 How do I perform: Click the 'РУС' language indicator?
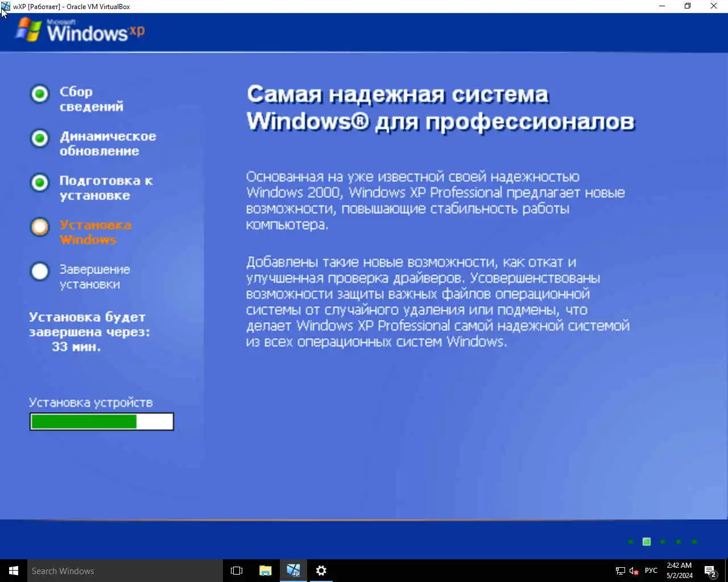click(651, 571)
